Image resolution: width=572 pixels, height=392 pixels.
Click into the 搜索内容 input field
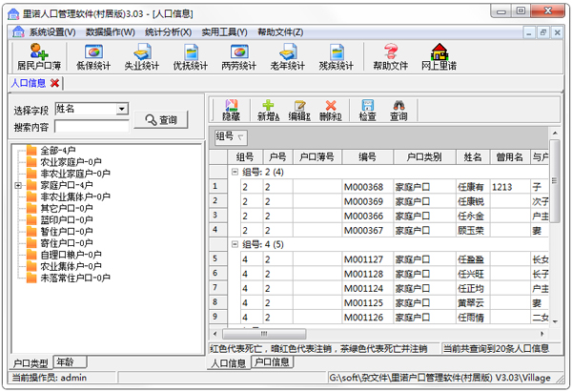click(x=92, y=126)
